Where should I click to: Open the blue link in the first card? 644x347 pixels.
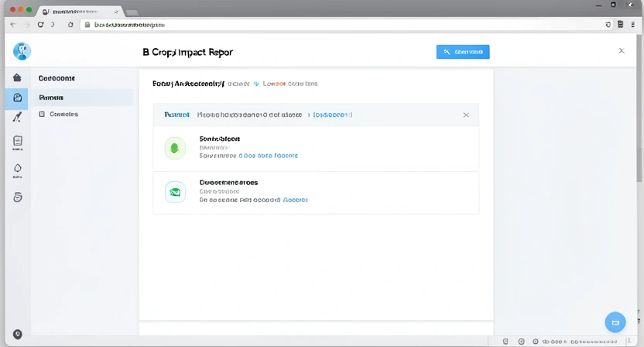[268, 156]
